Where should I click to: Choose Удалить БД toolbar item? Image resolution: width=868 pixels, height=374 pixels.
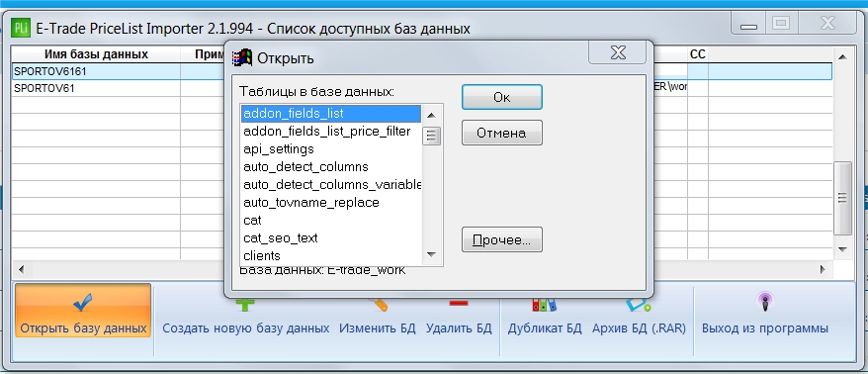click(x=459, y=328)
